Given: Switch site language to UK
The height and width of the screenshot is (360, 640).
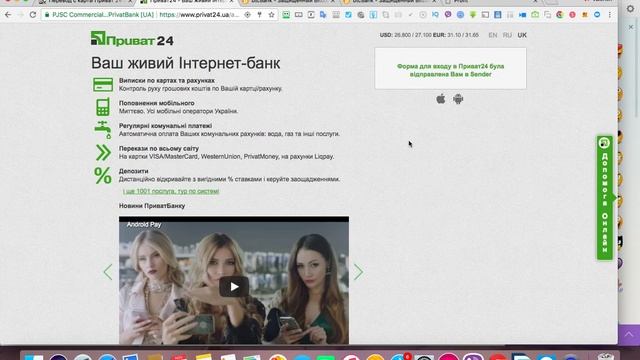Looking at the screenshot, I should point(522,35).
